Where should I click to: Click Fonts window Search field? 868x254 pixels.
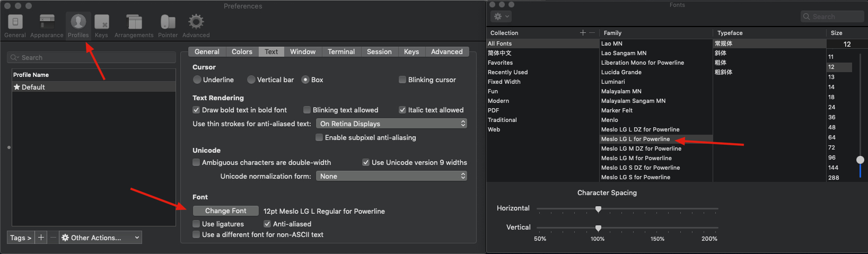pos(832,17)
